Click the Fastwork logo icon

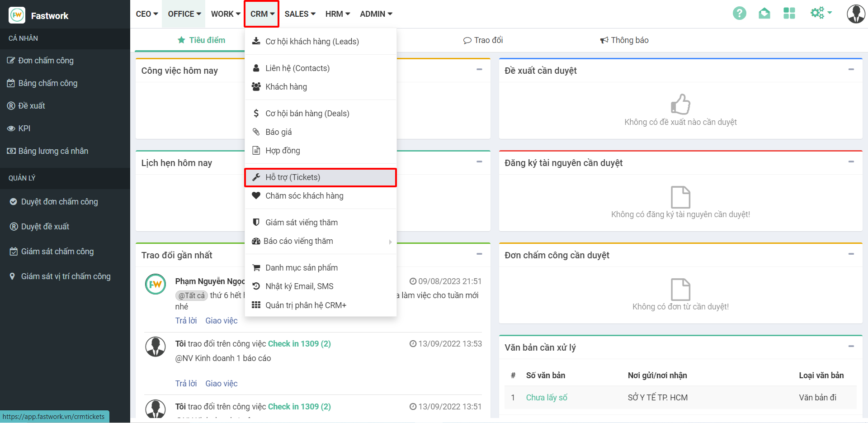pyautogui.click(x=17, y=15)
